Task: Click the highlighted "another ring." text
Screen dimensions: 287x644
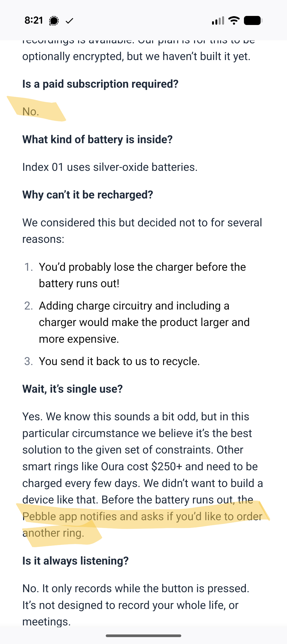Action: pyautogui.click(x=53, y=533)
